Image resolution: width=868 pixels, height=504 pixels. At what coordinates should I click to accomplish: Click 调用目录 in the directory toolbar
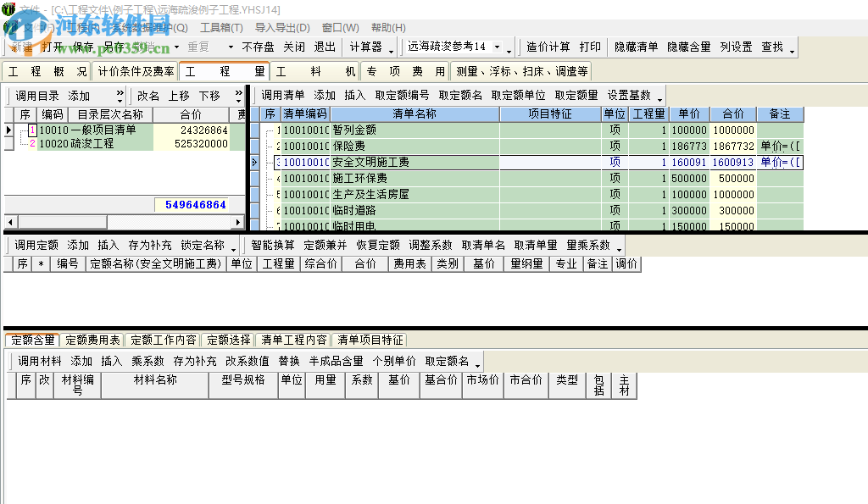pyautogui.click(x=36, y=97)
